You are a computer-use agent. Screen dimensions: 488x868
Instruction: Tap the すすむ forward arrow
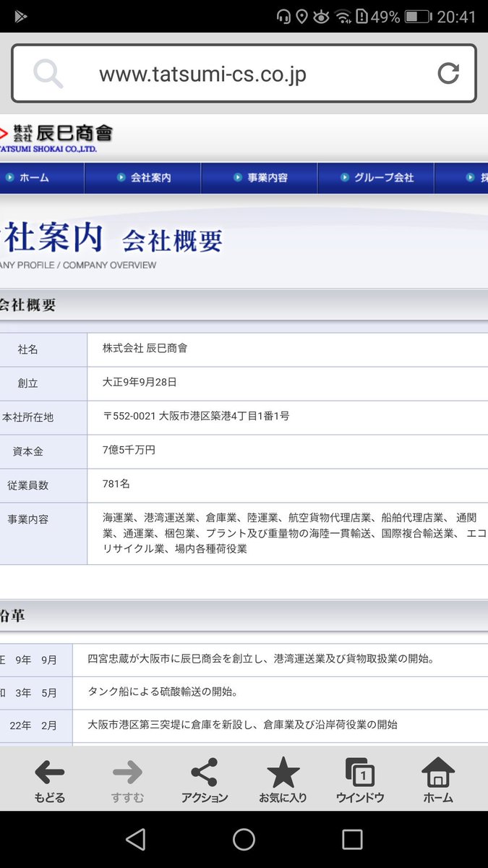point(127,780)
